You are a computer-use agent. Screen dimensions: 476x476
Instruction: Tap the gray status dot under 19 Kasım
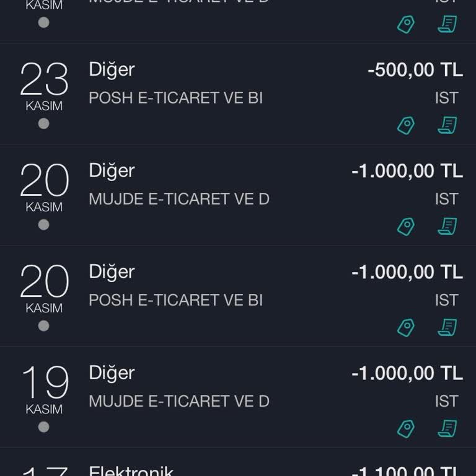click(x=43, y=427)
